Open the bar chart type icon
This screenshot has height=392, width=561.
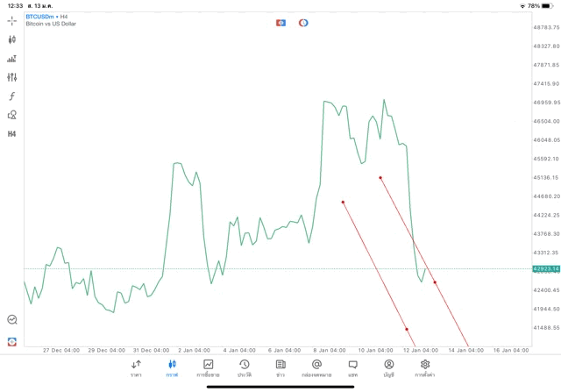12,59
